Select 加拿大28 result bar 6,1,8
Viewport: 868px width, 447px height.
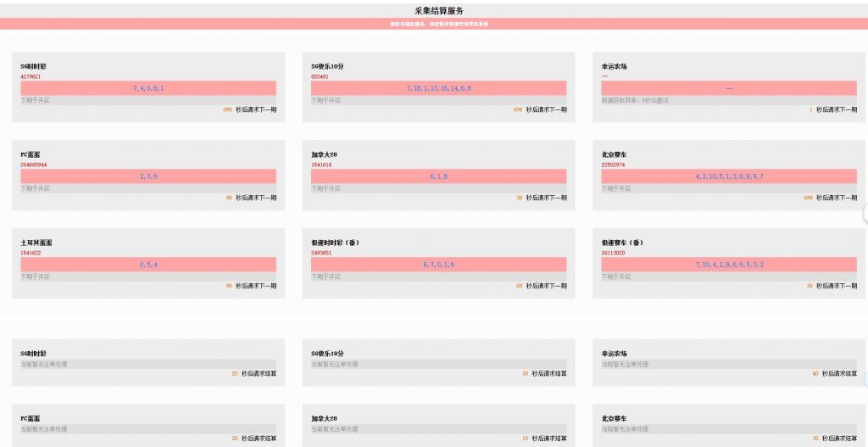(438, 176)
